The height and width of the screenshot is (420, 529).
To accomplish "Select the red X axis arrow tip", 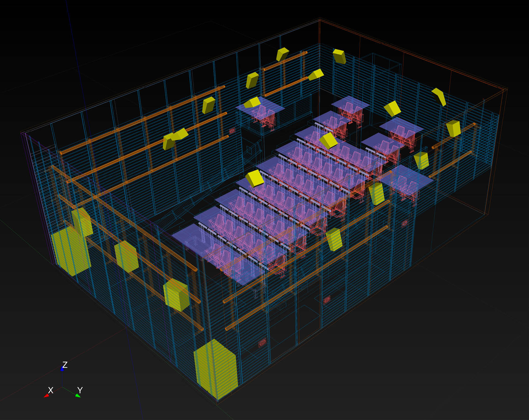I will pos(46,396).
